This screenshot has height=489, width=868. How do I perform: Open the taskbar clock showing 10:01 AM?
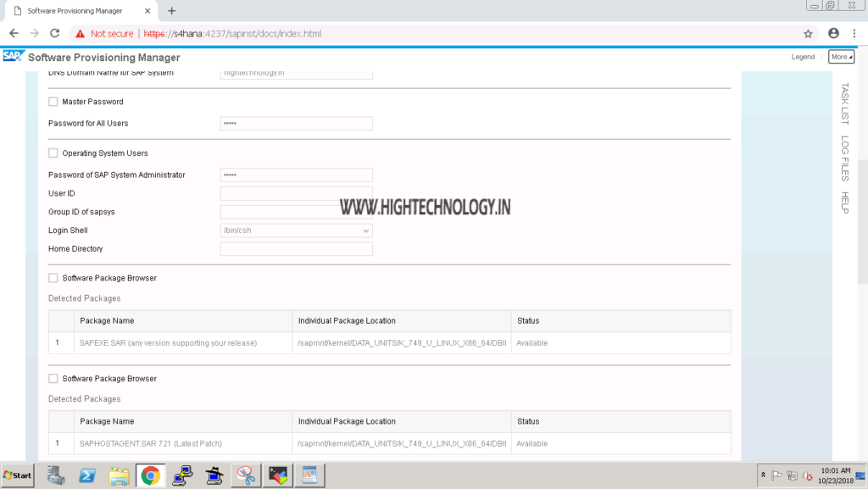coord(835,475)
